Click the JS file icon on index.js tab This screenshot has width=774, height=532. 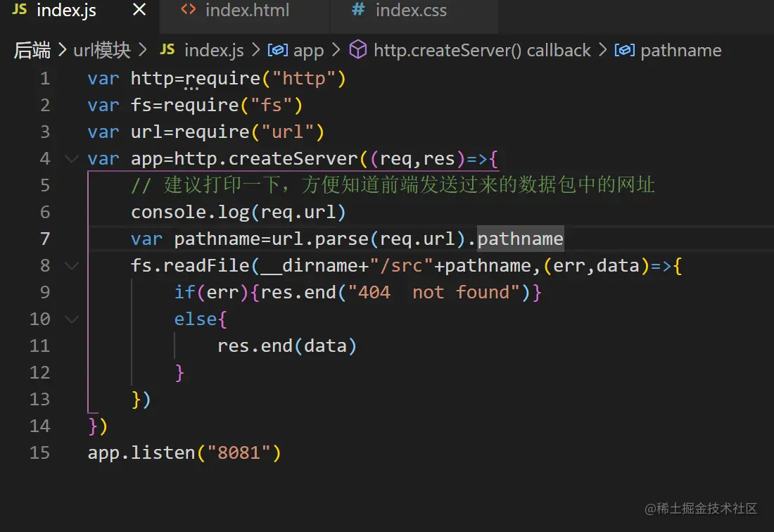coord(19,9)
